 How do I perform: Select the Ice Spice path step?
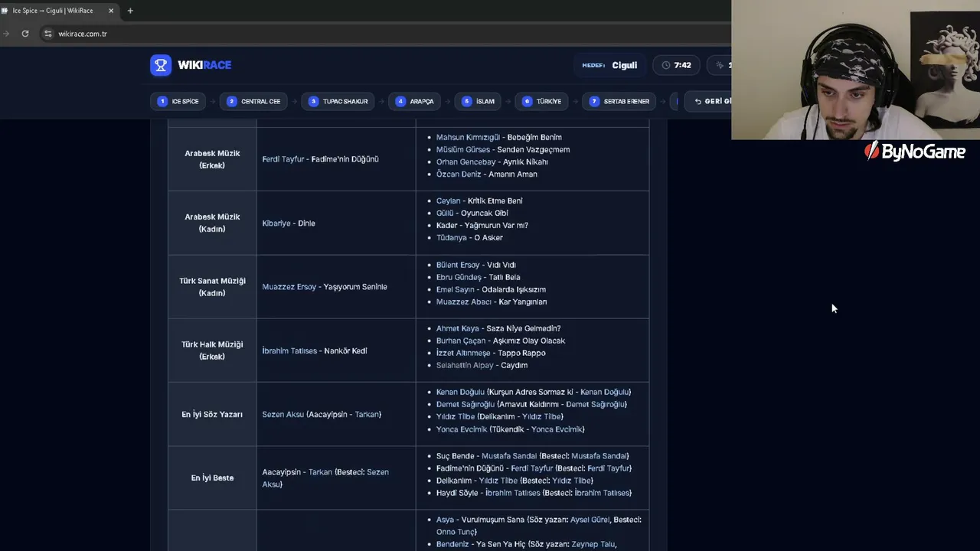178,101
